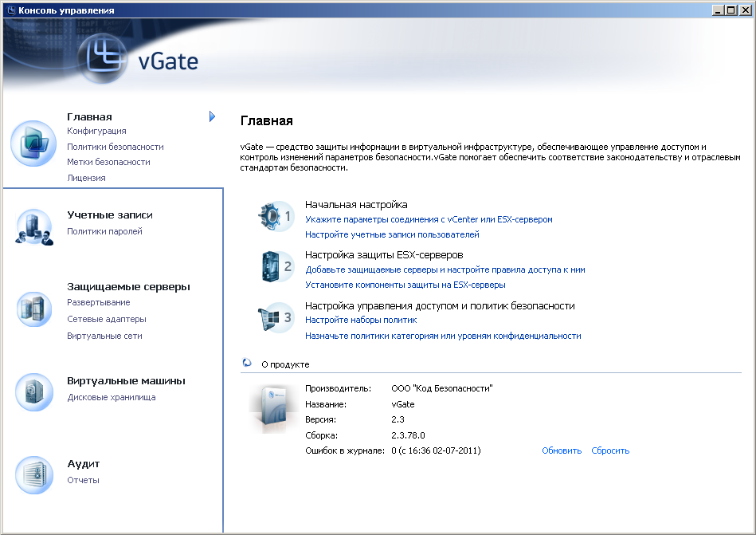
Task: Click the О продукте section icon
Action: click(x=247, y=363)
